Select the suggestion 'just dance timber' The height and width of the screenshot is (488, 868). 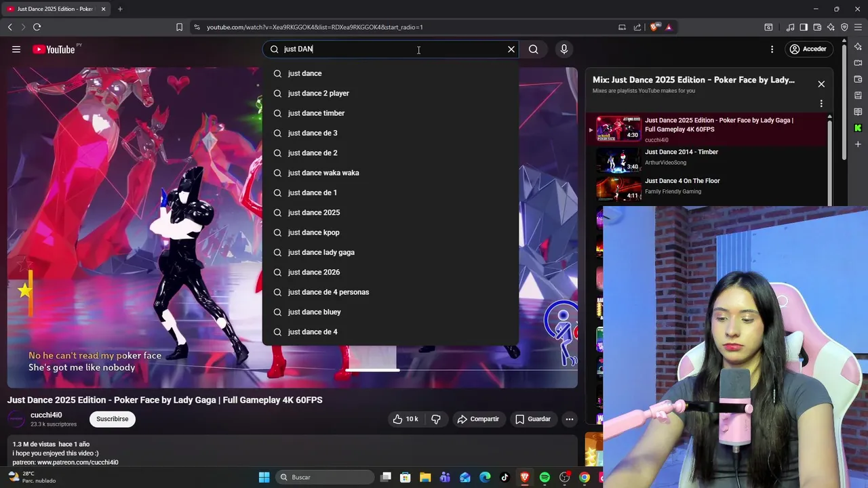(x=390, y=113)
